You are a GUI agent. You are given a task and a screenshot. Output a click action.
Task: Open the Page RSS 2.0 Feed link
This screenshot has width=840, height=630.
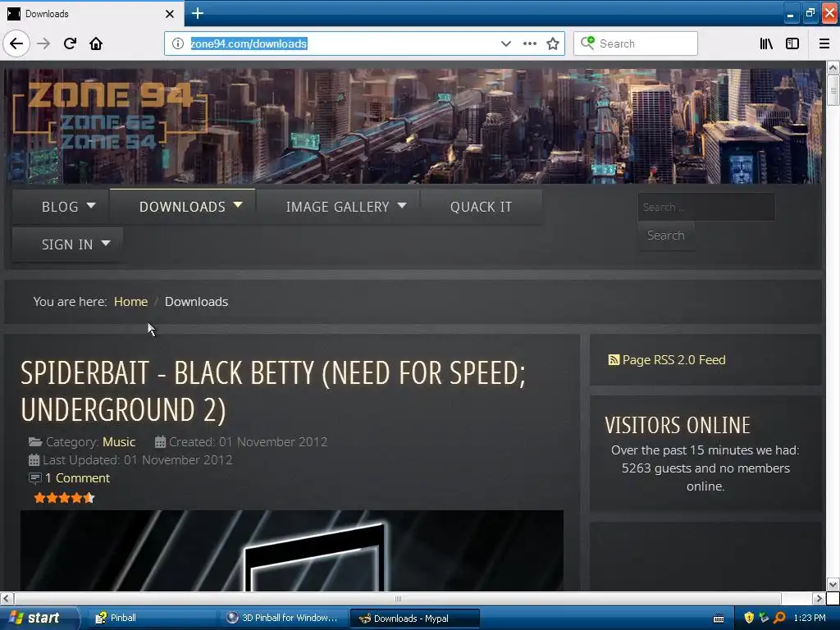pyautogui.click(x=674, y=360)
